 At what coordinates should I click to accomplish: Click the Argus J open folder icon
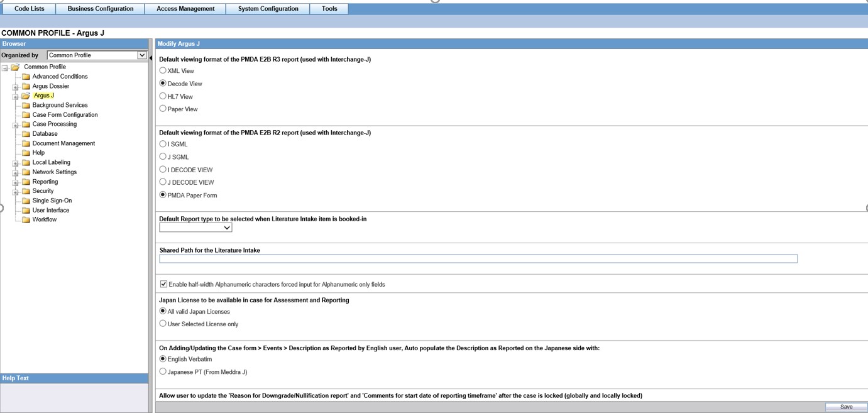click(x=26, y=96)
